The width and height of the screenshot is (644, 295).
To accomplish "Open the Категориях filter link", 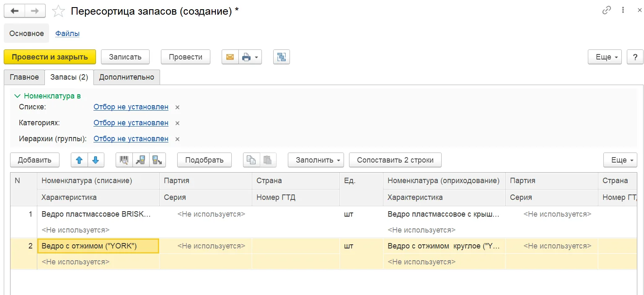I will 131,123.
